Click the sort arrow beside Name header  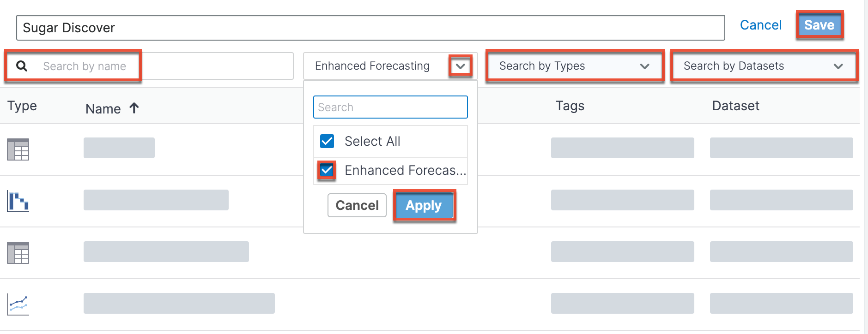[134, 108]
